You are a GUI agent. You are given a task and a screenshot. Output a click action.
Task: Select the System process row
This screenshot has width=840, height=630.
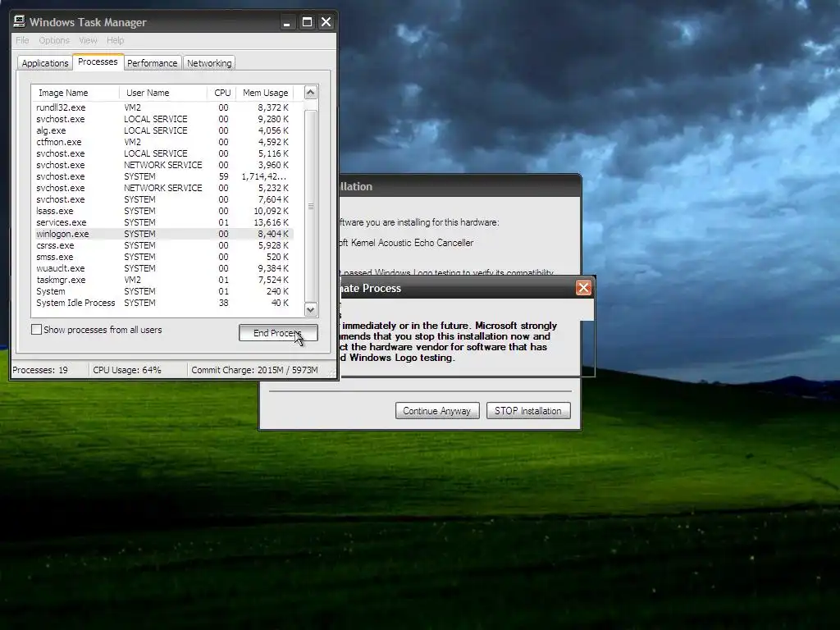click(163, 291)
